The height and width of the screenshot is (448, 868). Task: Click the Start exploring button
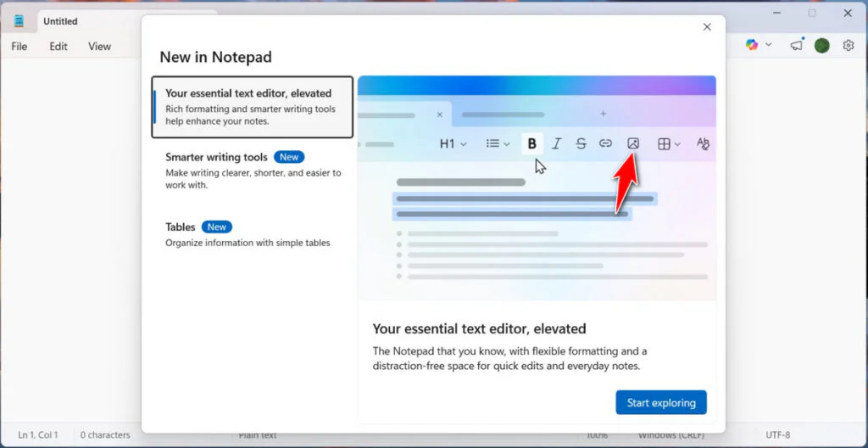[661, 402]
